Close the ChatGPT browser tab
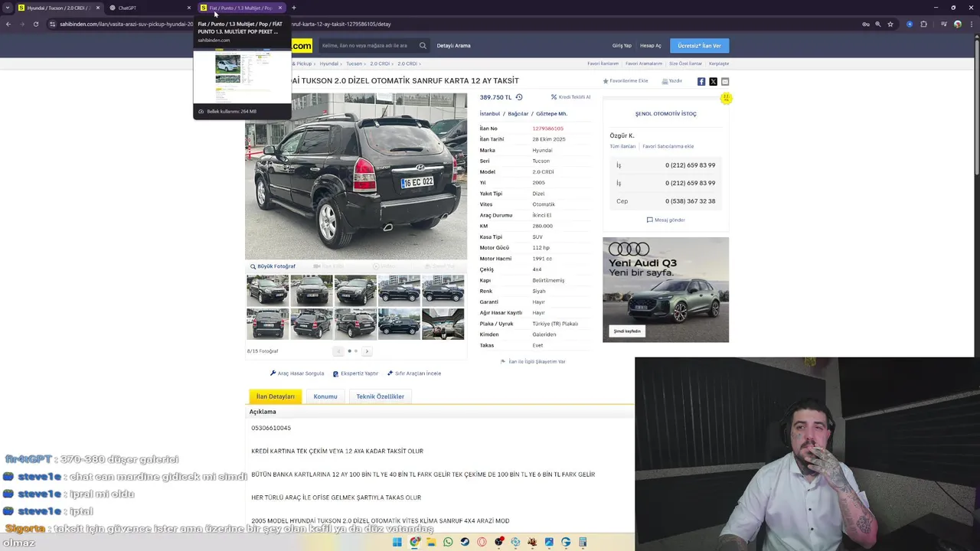Viewport: 980px width, 551px height. (x=189, y=8)
